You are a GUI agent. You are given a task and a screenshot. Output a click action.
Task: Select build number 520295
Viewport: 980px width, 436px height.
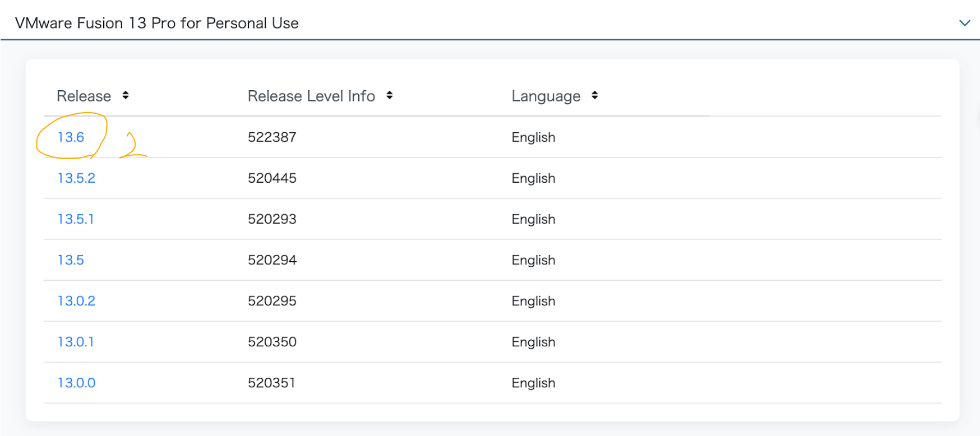click(272, 301)
